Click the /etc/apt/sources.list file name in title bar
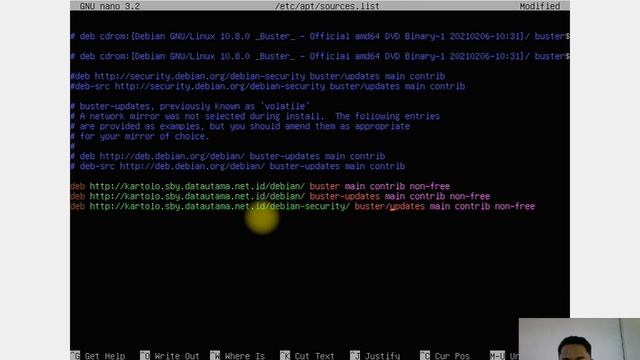 (327, 6)
